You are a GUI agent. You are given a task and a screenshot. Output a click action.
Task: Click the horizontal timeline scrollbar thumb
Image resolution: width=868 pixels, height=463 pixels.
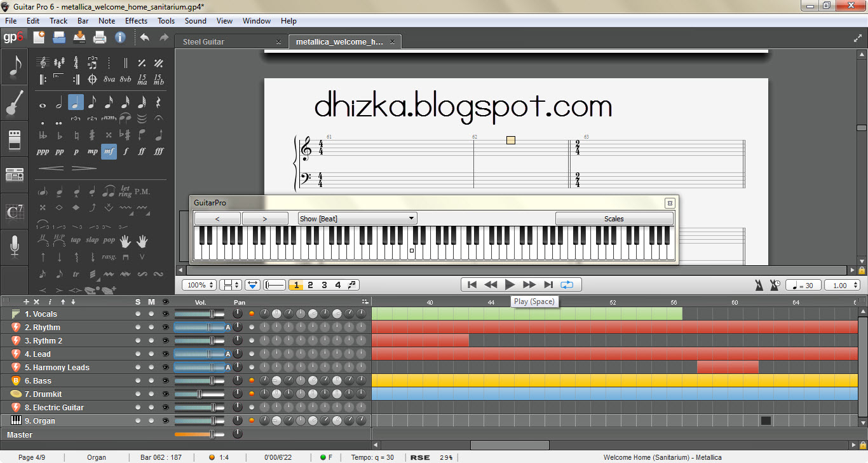510,445
